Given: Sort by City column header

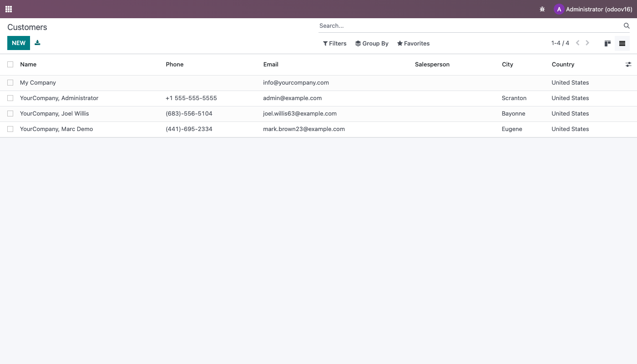Looking at the screenshot, I should click(507, 65).
